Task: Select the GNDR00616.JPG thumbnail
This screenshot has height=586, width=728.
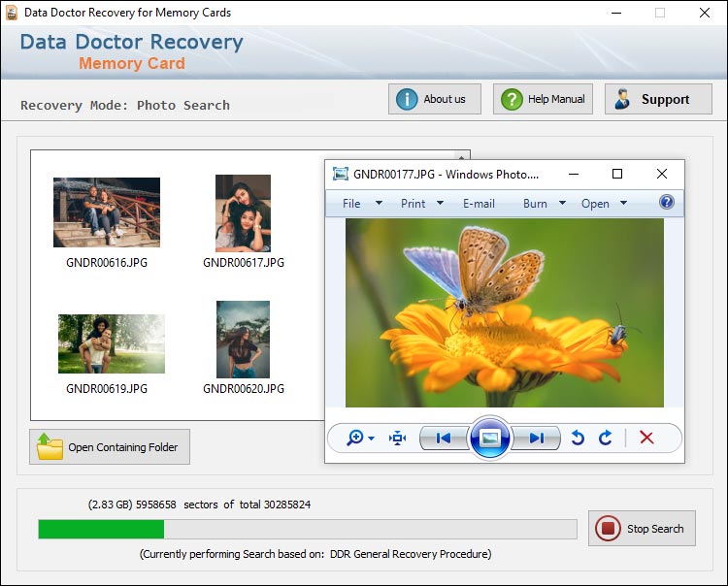Action: (107, 213)
